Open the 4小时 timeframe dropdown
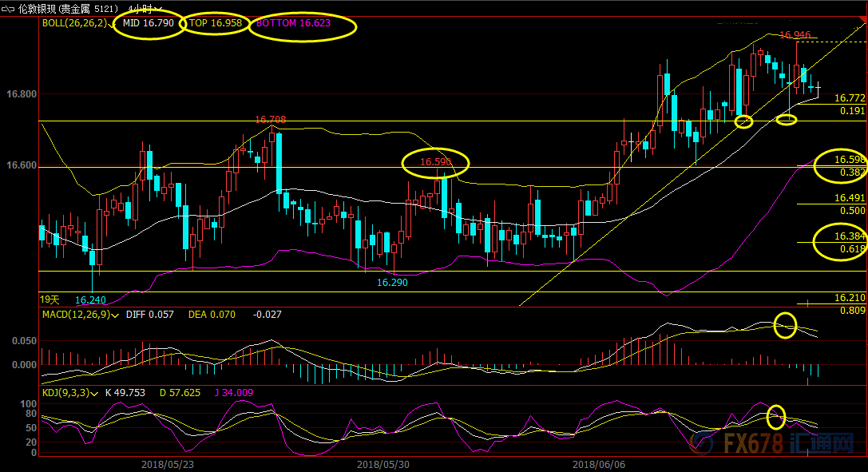The image size is (868, 472). coord(145,9)
